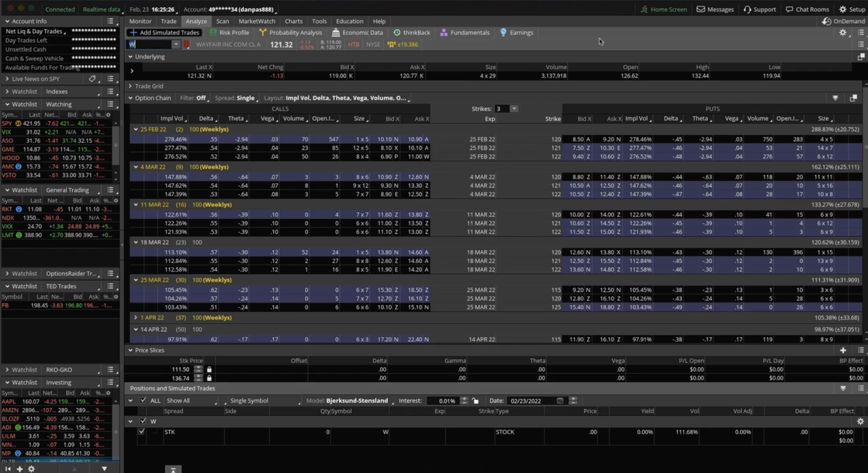Expand the 1 APR 22 expiration

[x=136, y=318]
